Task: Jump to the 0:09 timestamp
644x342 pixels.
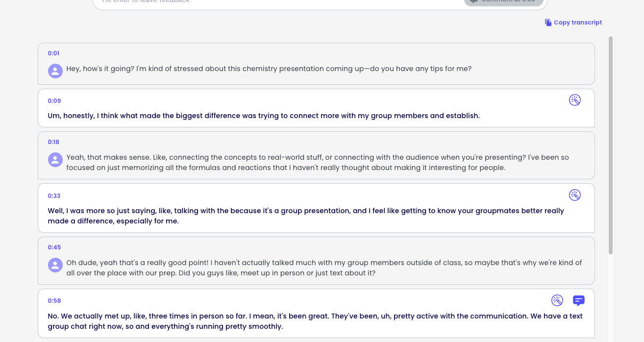Action: click(54, 101)
